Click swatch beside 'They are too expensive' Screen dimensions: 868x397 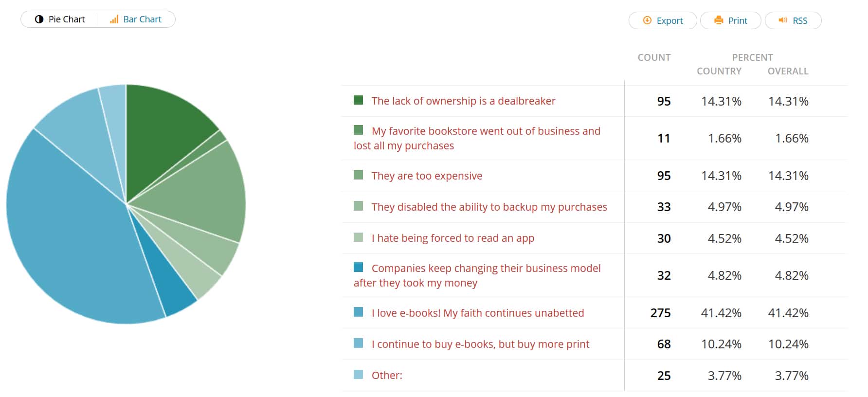[x=359, y=175]
